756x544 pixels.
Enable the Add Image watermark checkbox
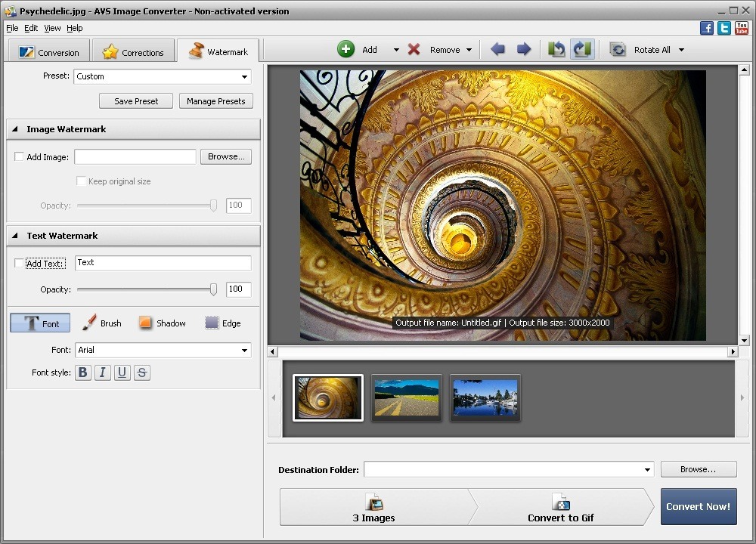[x=19, y=156]
